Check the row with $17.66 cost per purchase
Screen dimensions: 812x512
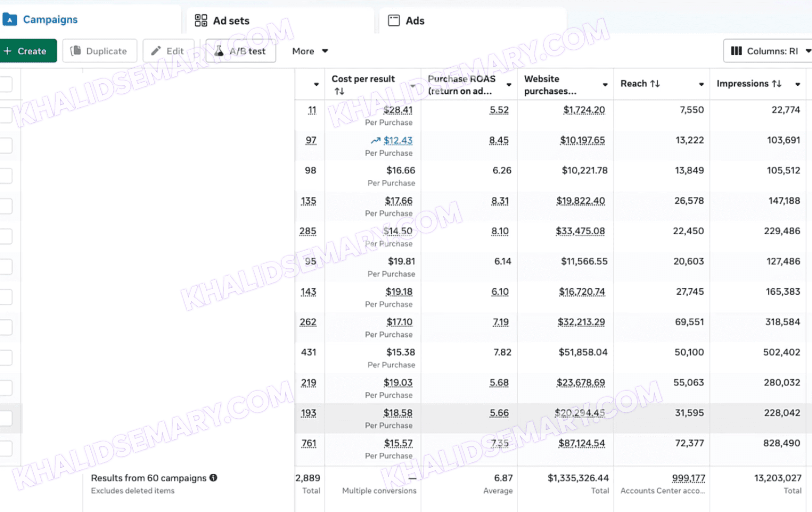(6, 206)
